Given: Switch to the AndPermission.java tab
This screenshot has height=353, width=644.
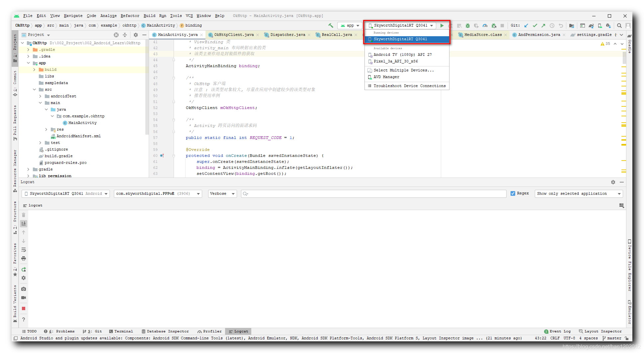Looking at the screenshot, I should 539,35.
